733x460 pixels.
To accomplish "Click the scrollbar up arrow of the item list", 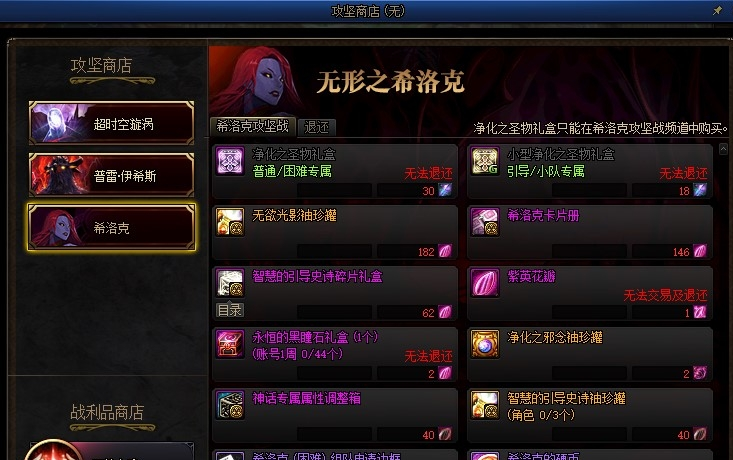I will 723,149.
